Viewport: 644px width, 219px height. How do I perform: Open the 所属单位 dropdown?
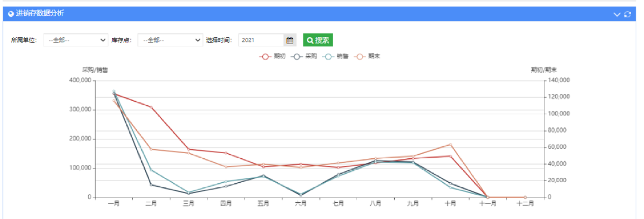(x=76, y=40)
